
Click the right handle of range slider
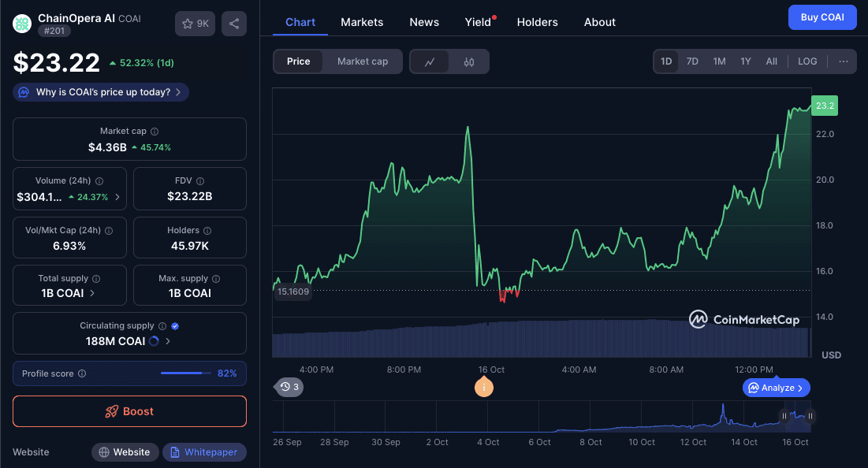tap(810, 416)
